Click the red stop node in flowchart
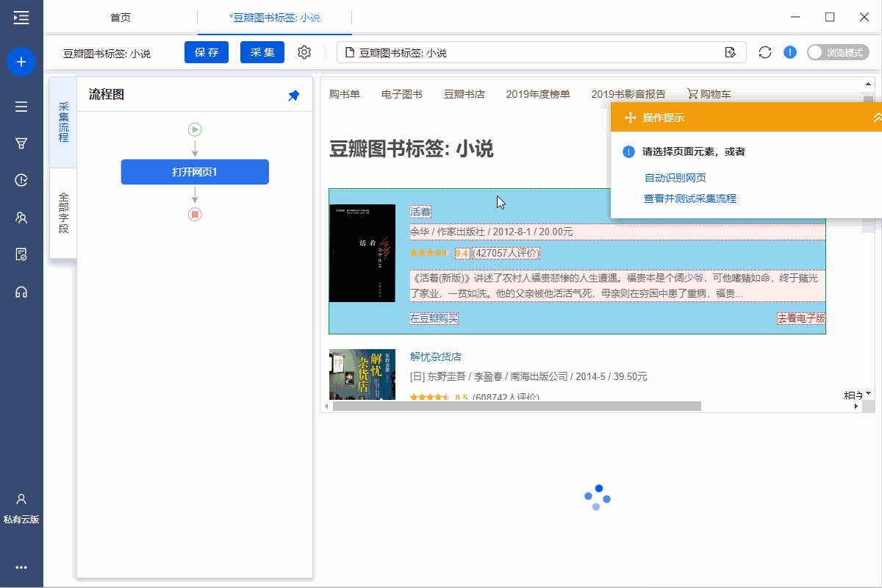Screen dimensions: 882x588 click(x=195, y=214)
